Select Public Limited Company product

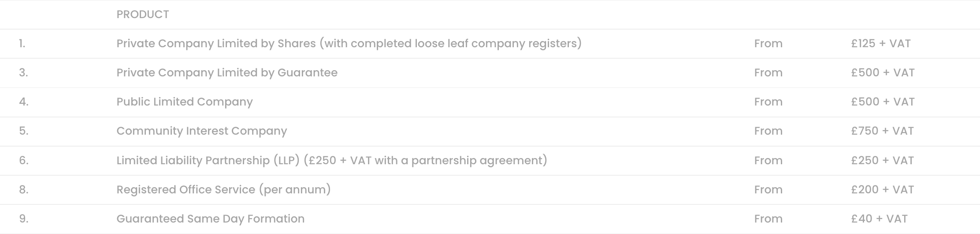coord(185,102)
